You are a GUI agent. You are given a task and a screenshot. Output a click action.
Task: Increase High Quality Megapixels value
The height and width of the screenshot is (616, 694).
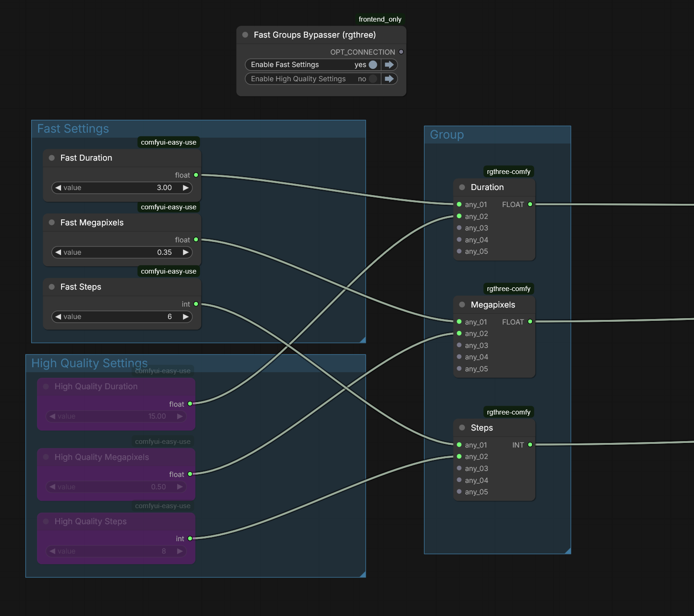click(179, 487)
